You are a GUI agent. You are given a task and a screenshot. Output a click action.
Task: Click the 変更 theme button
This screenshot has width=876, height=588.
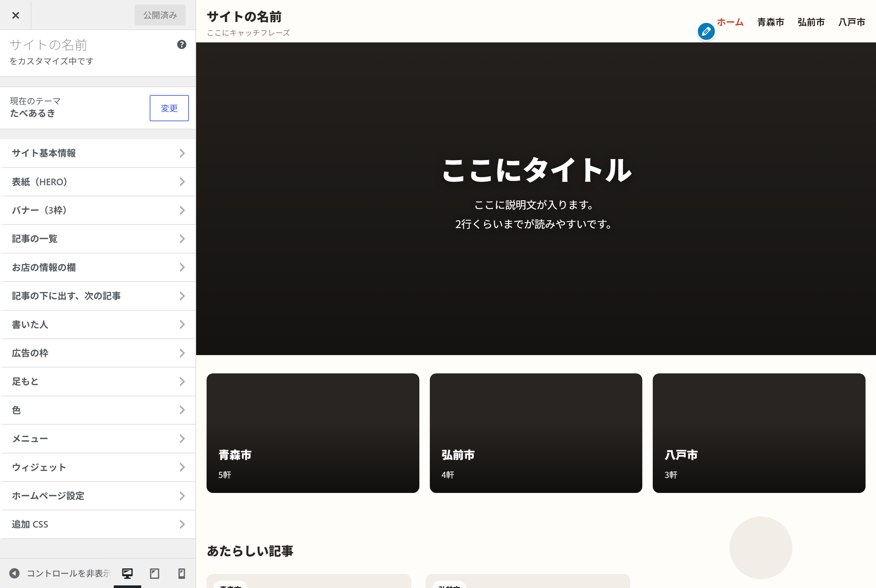tap(169, 108)
